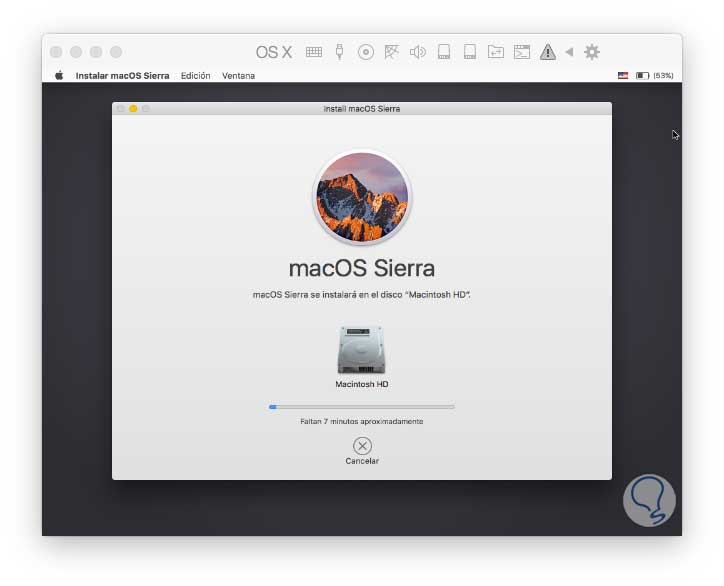724x586 pixels.
Task: Click the hard disk icon beside the speaker
Action: point(444,52)
